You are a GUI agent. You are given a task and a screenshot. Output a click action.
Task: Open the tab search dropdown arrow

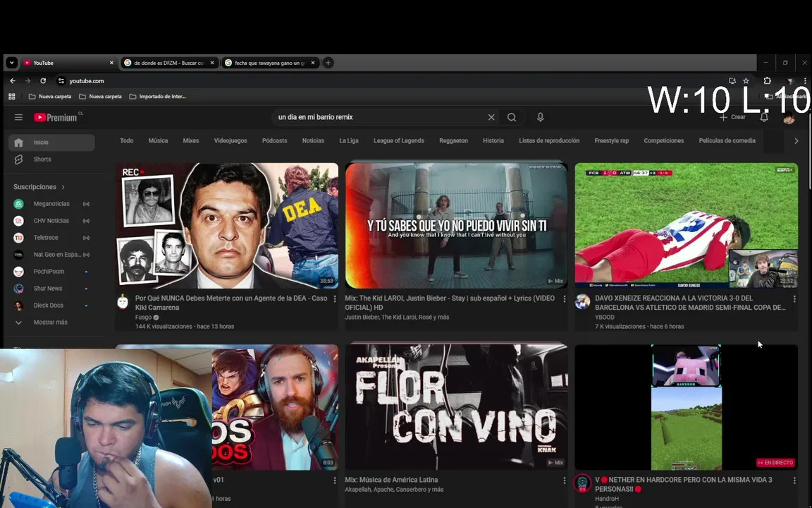11,63
